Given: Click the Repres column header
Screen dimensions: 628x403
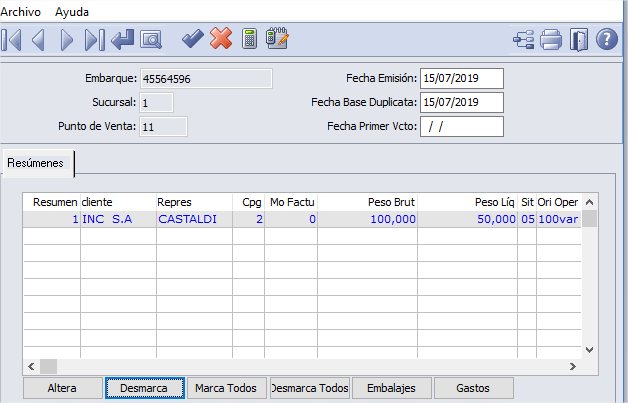Looking at the screenshot, I should click(x=195, y=202).
